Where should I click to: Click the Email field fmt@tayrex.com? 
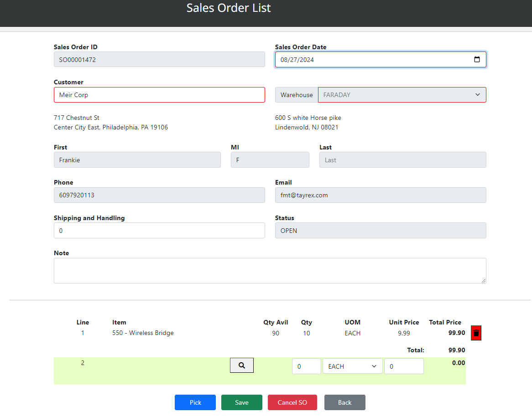[381, 195]
